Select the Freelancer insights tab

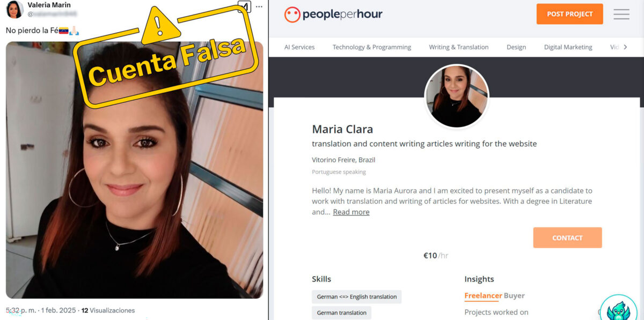(483, 295)
